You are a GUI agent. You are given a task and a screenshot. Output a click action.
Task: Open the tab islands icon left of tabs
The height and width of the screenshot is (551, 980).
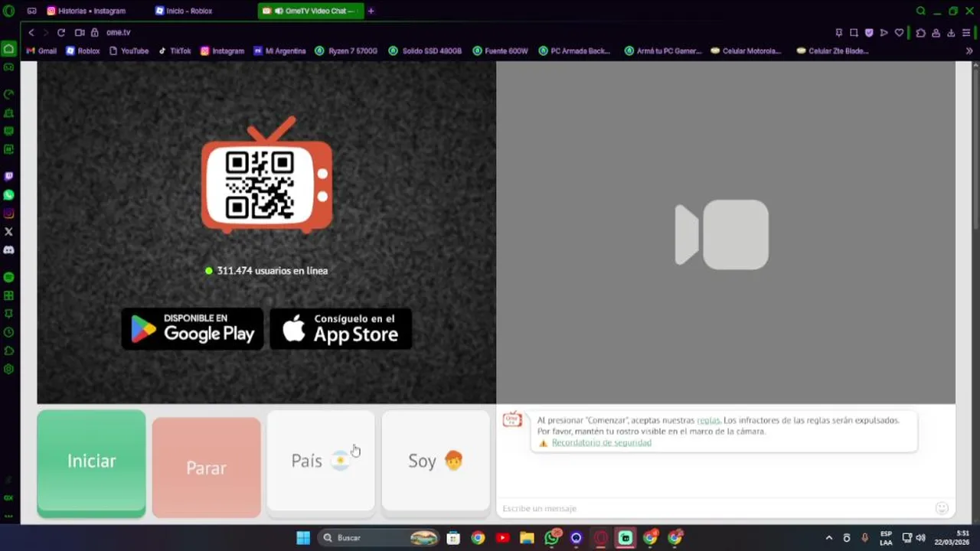point(31,11)
